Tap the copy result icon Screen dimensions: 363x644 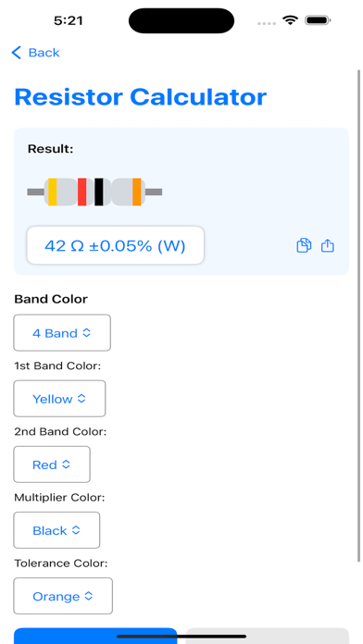(304, 245)
